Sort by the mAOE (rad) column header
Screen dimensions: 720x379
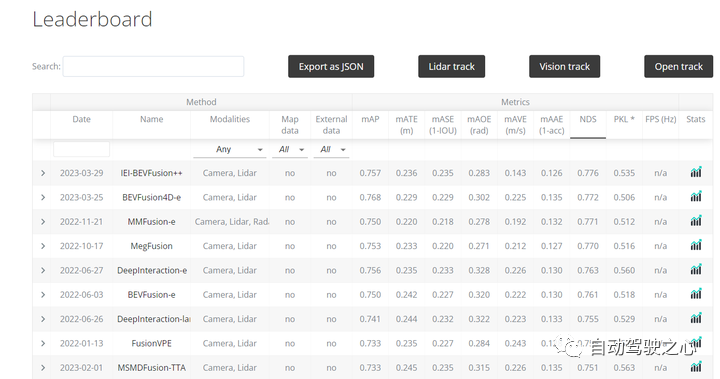coord(479,125)
